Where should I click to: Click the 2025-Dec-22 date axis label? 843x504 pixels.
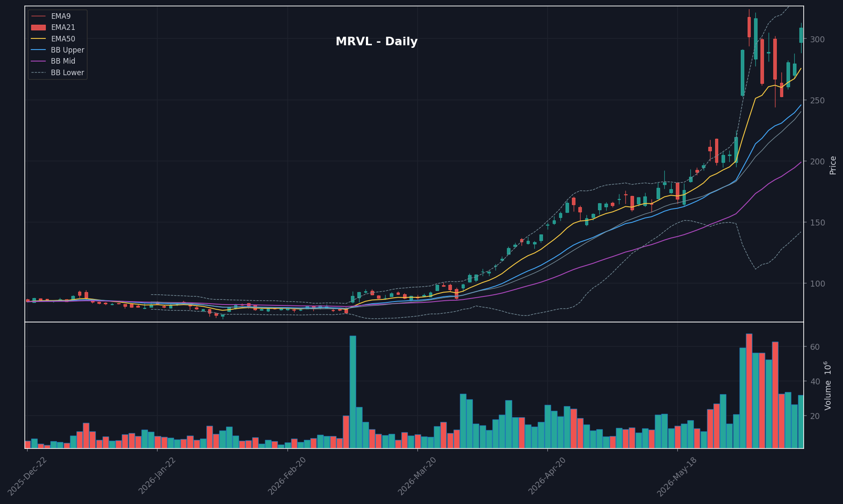point(27,476)
